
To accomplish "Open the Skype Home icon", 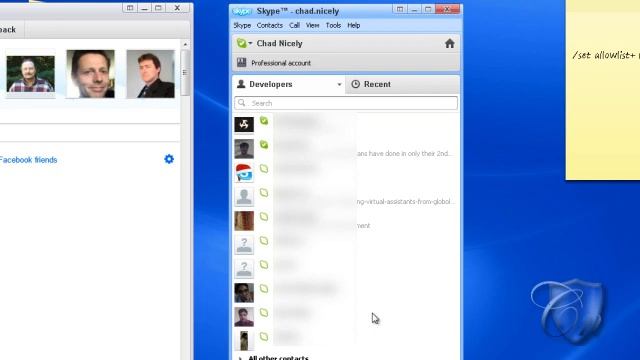I will pyautogui.click(x=449, y=44).
